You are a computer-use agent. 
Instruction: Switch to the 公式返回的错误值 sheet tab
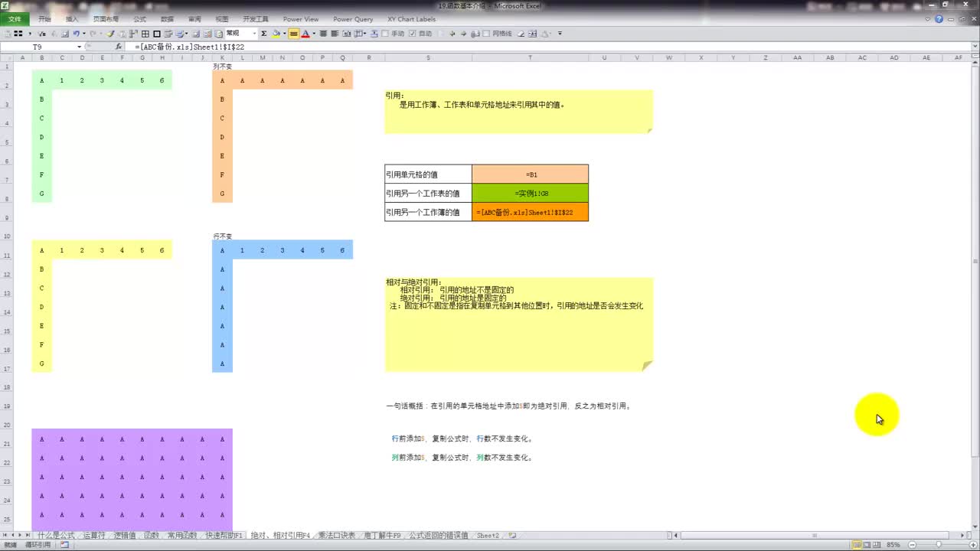pyautogui.click(x=439, y=536)
